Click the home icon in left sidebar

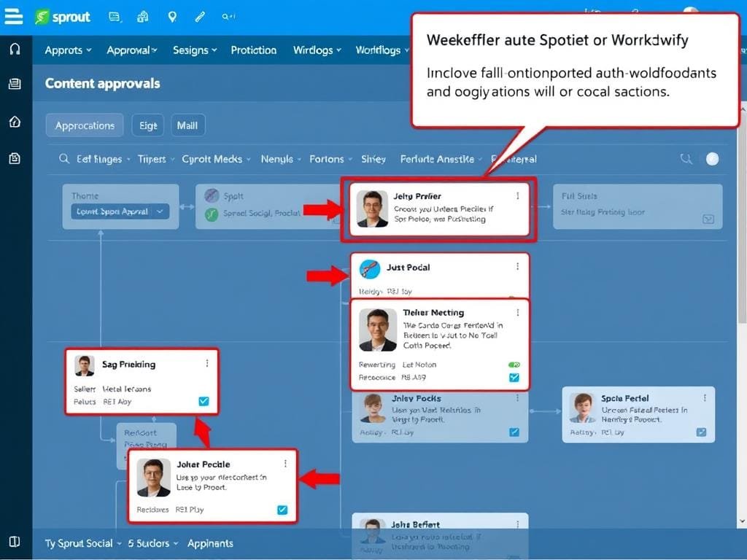tap(15, 122)
